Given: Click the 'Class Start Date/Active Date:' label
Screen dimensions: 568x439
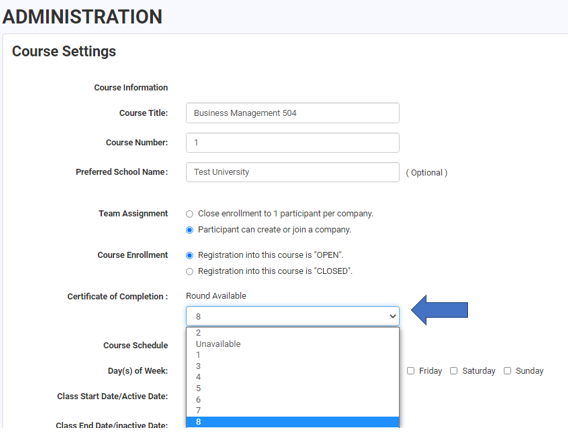Looking at the screenshot, I should [x=112, y=396].
